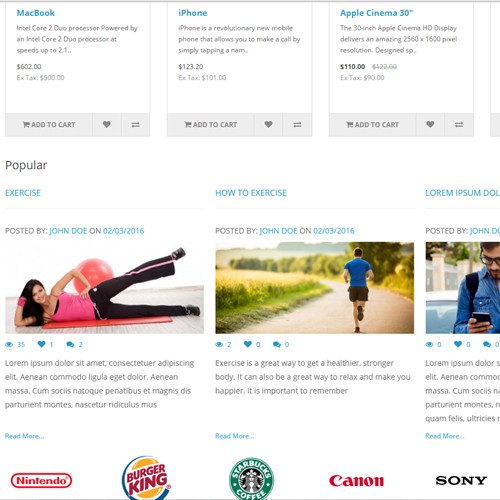This screenshot has width=500, height=500.
Task: Add MacBook to wishlist with heart icon
Action: tap(107, 125)
